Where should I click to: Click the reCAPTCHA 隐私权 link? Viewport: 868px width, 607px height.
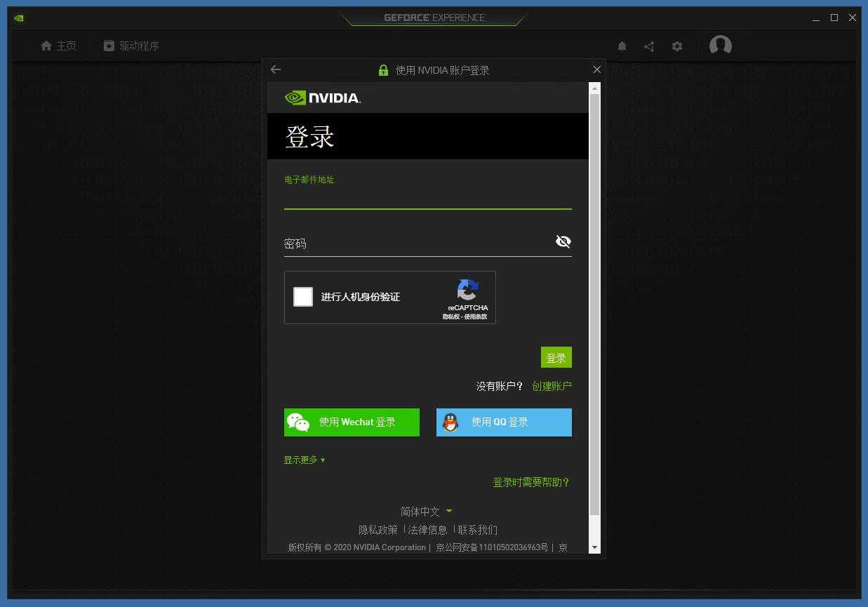(x=450, y=316)
